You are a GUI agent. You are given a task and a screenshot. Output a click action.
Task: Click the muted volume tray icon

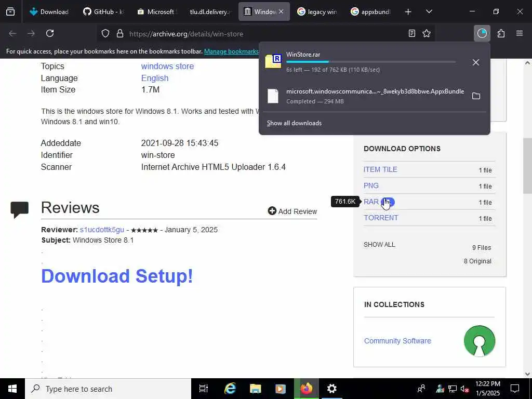[465, 389]
